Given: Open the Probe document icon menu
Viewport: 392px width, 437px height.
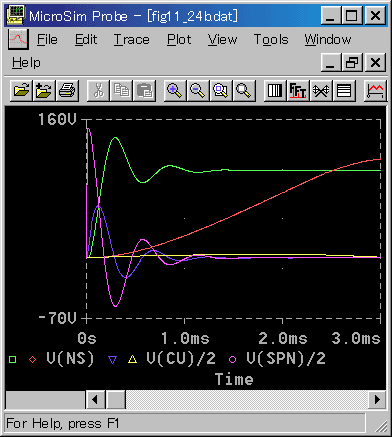Looking at the screenshot, I should tap(18, 39).
